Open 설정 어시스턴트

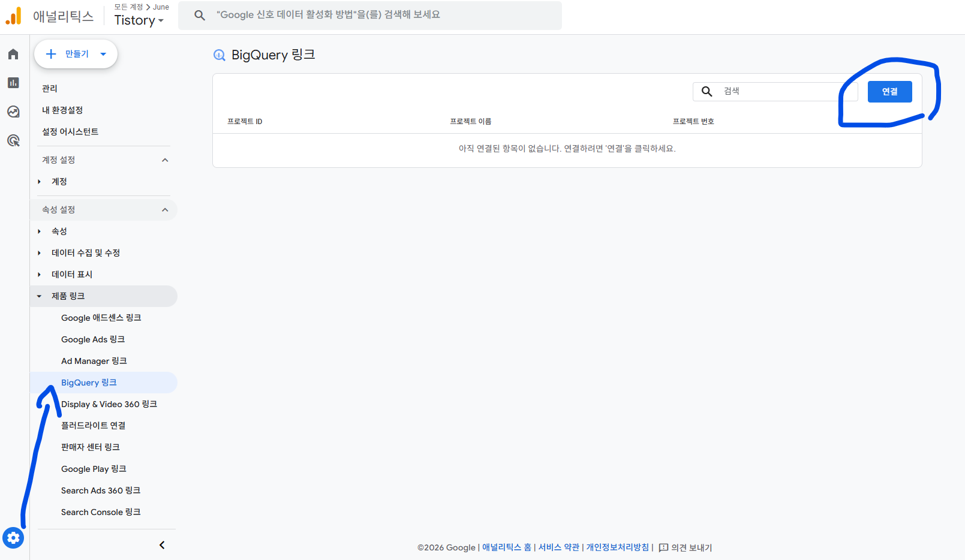70,132
